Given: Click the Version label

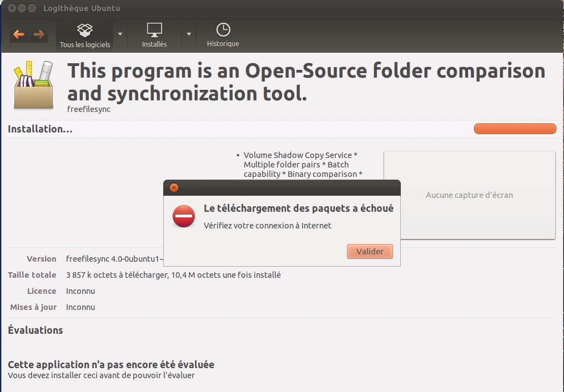Looking at the screenshot, I should [x=42, y=259].
